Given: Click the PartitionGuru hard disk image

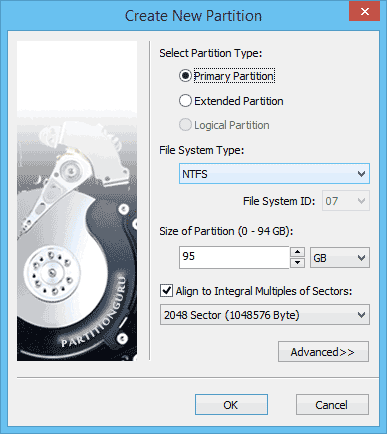Looking at the screenshot, I should 77,201.
